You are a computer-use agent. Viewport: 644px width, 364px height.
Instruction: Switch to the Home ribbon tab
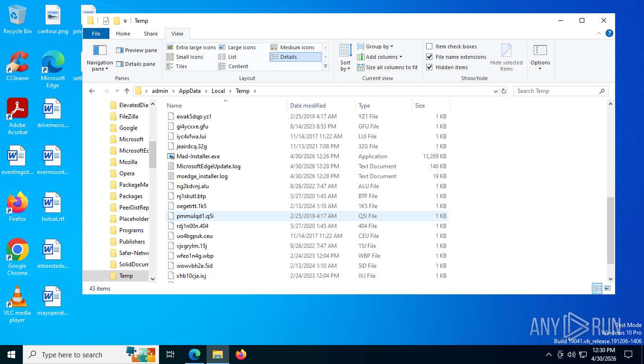pyautogui.click(x=123, y=34)
